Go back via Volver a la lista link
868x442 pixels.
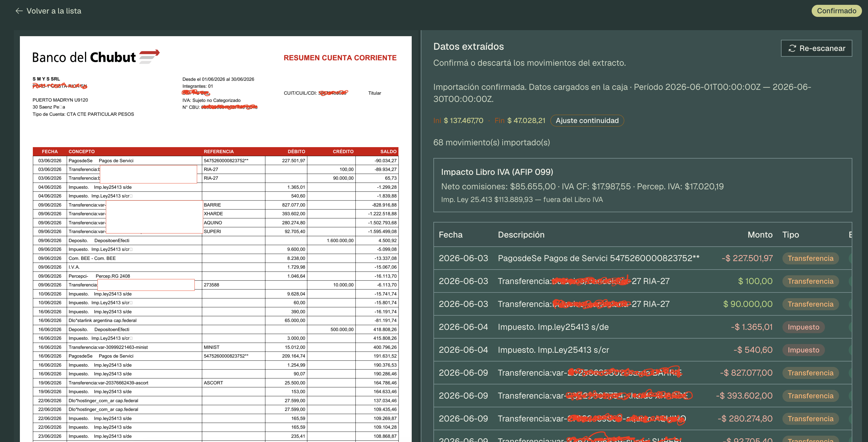coord(48,11)
